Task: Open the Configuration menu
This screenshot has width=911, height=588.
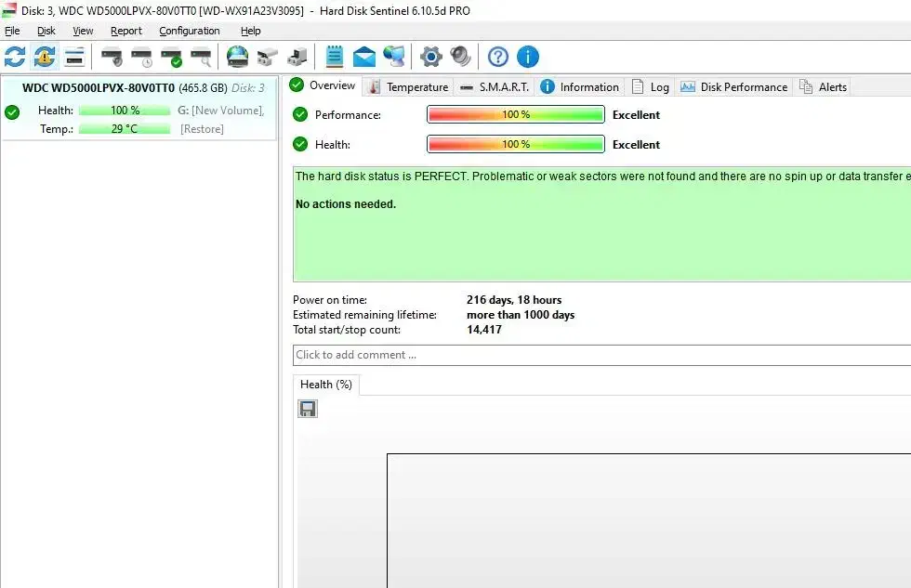Action: pyautogui.click(x=189, y=31)
